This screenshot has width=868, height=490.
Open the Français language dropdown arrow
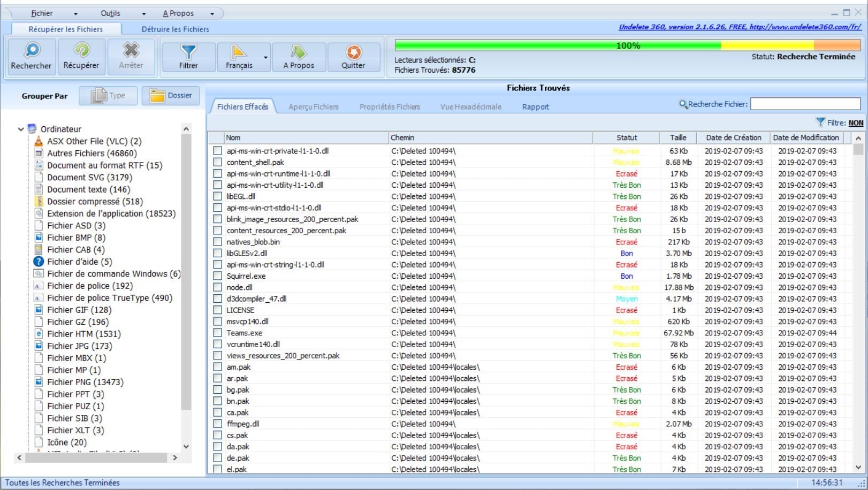[265, 57]
